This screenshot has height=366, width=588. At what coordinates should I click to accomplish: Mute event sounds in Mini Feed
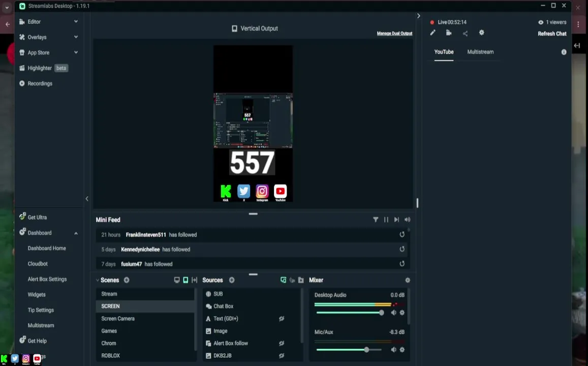407,220
